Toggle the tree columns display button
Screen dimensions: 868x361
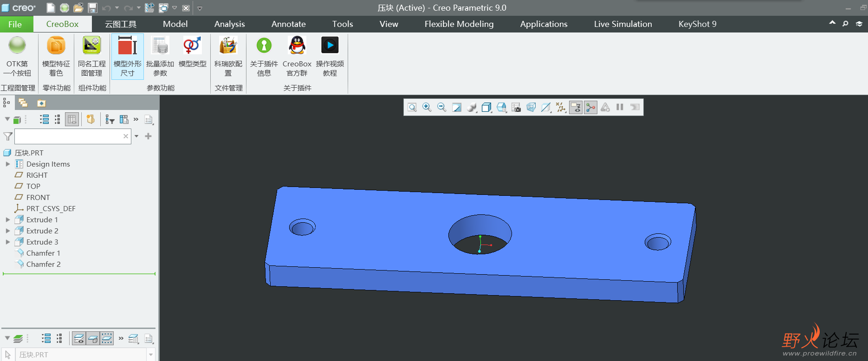72,120
